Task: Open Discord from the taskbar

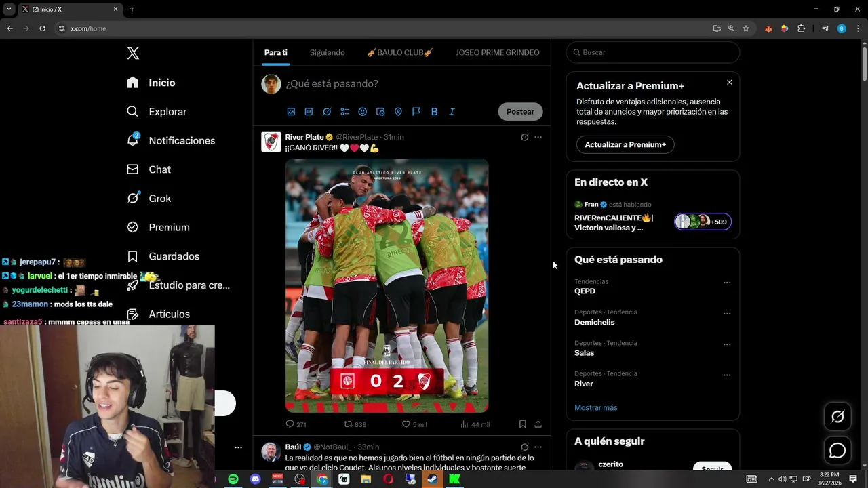Action: point(255,479)
